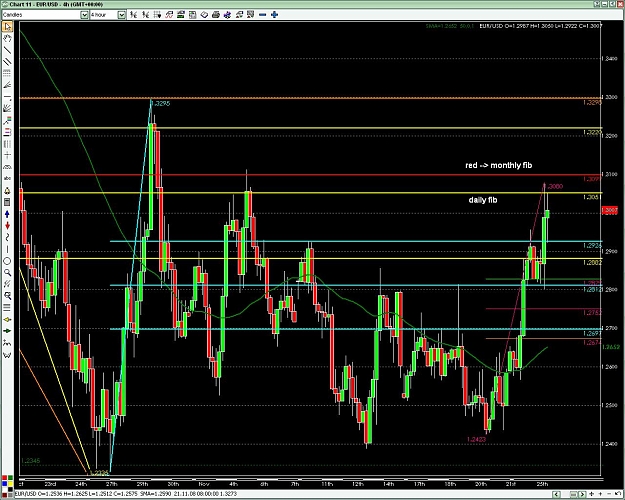Select the W wave pattern tool
This screenshot has width=625, height=500.
(7, 354)
